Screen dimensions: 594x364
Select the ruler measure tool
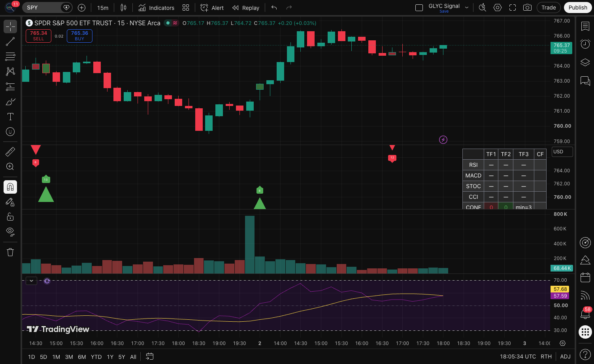coord(10,151)
